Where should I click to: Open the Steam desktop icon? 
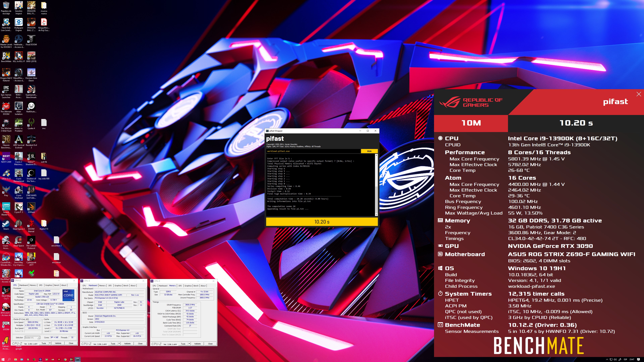pos(6,225)
